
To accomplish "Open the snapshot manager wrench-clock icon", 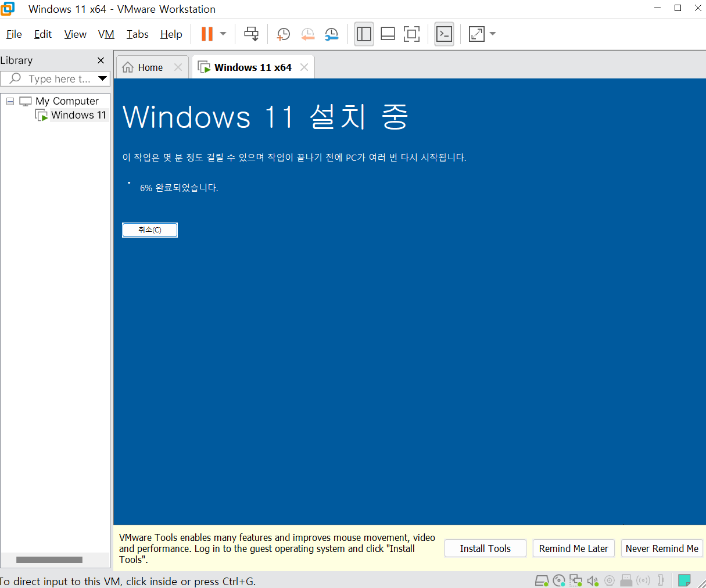I will 331,34.
